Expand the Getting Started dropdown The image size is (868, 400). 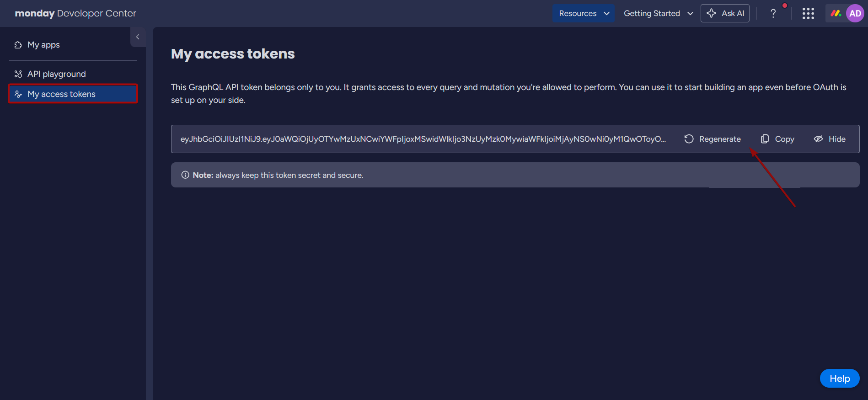[x=658, y=13]
